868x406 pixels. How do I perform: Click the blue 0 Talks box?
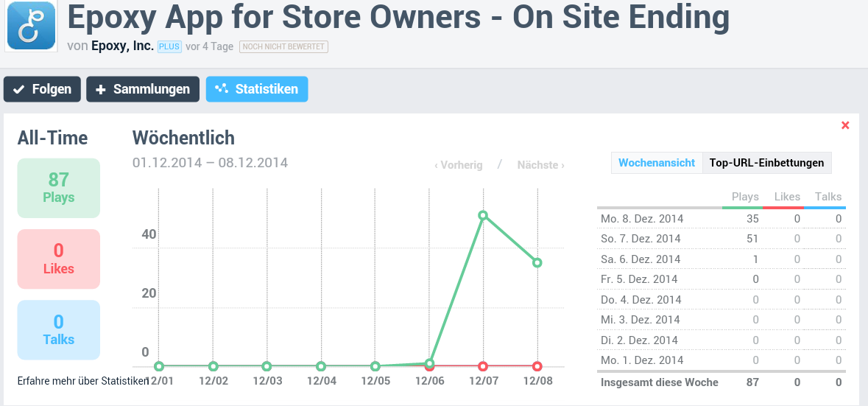click(x=58, y=329)
